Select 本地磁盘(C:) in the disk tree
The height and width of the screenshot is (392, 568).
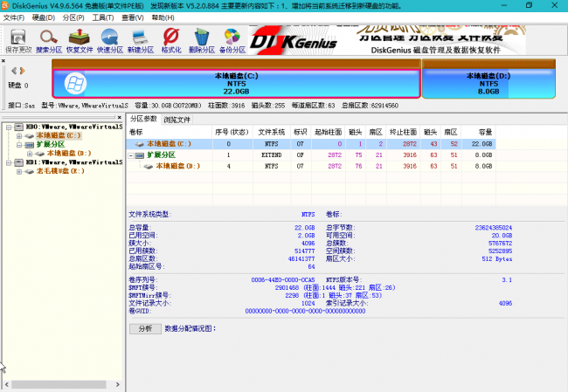click(59, 135)
